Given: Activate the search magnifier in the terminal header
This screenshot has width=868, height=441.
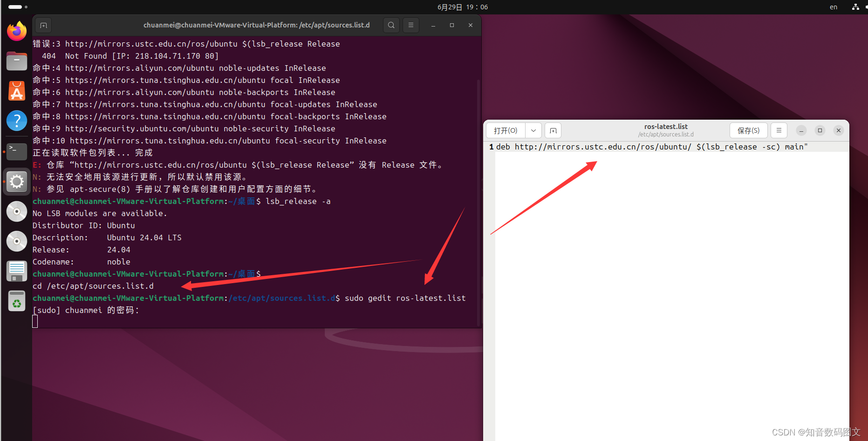Looking at the screenshot, I should coord(391,25).
